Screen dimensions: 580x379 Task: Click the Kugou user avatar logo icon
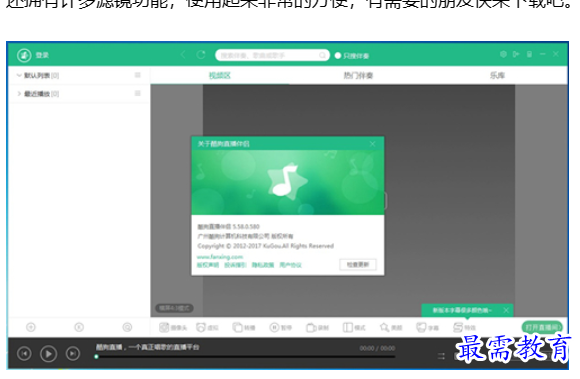coord(24,55)
